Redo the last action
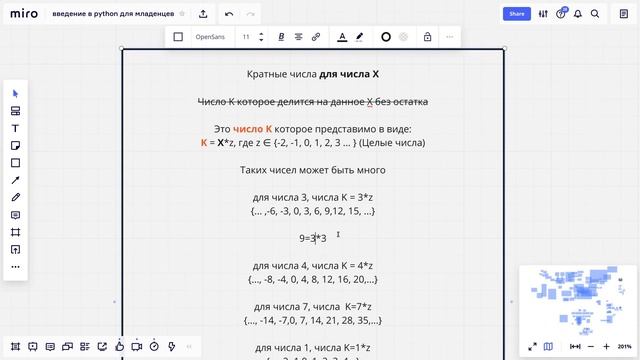The image size is (640, 360). click(x=250, y=14)
